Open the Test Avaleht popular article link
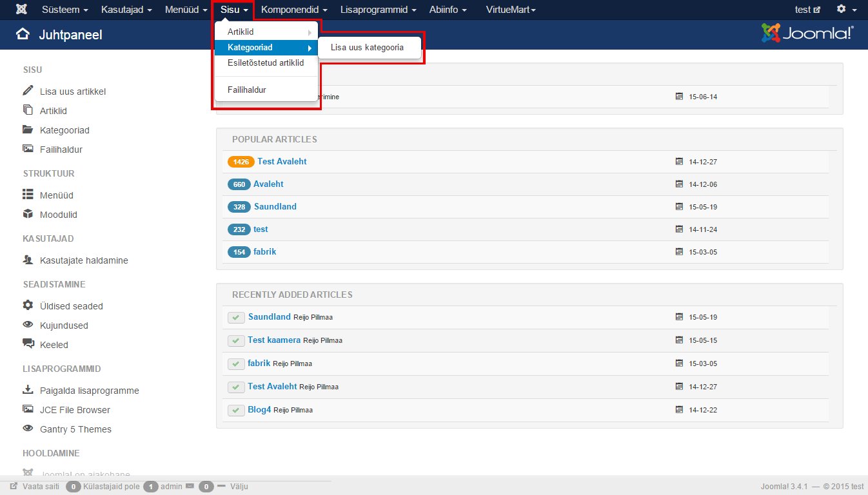Screen dimensions: 868x495 [282, 161]
